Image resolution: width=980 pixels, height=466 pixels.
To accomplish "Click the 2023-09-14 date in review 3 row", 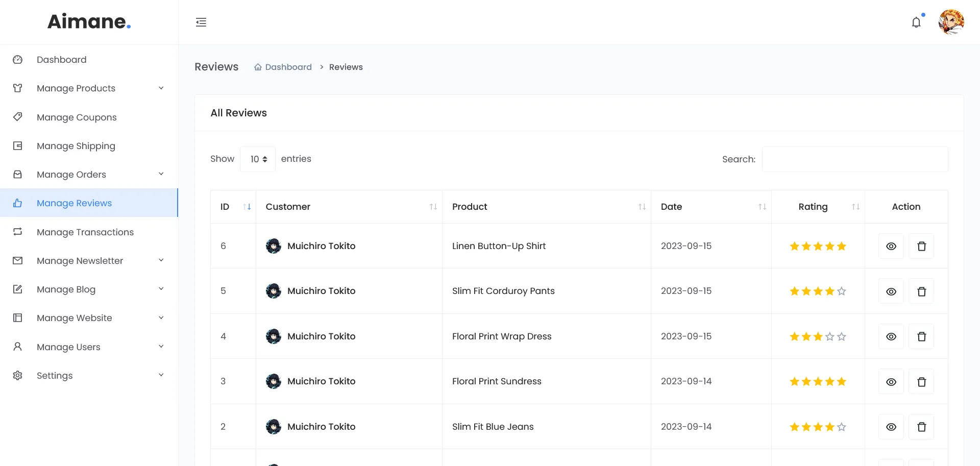I will pyautogui.click(x=687, y=381).
